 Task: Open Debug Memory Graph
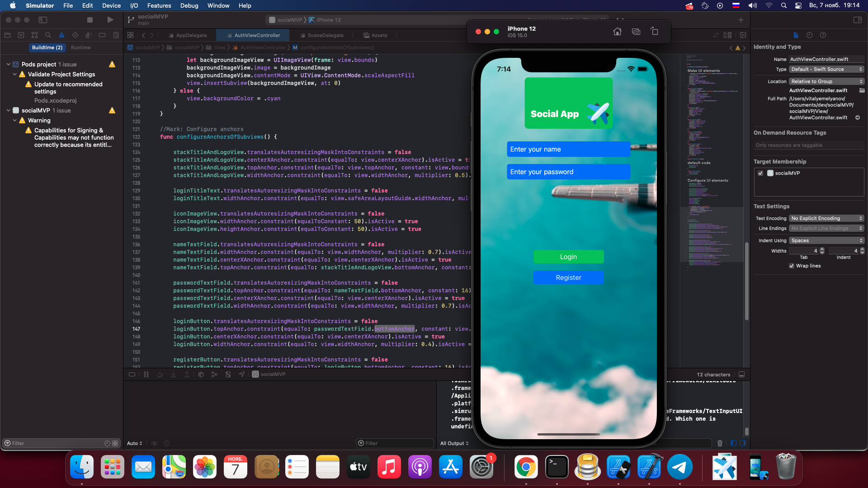(214, 374)
